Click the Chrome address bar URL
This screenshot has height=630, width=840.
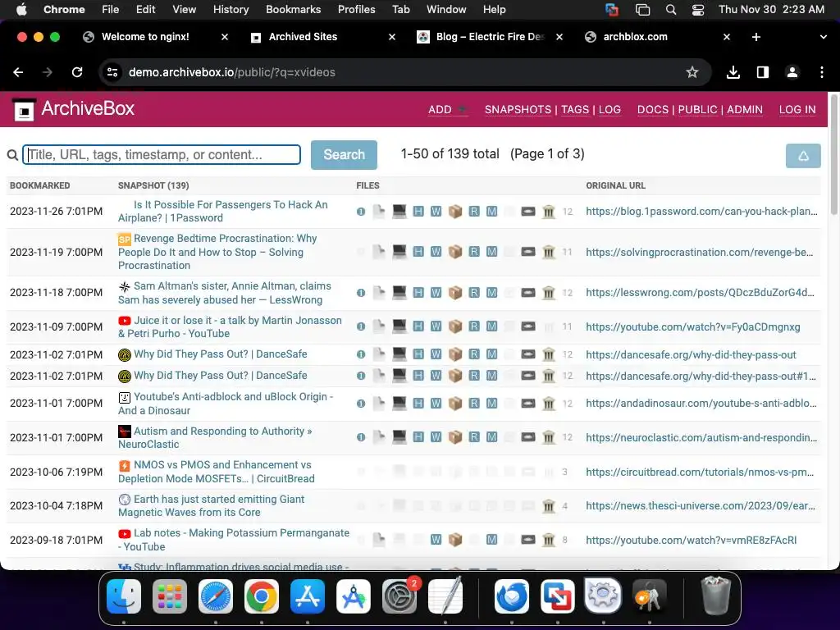tap(232, 72)
